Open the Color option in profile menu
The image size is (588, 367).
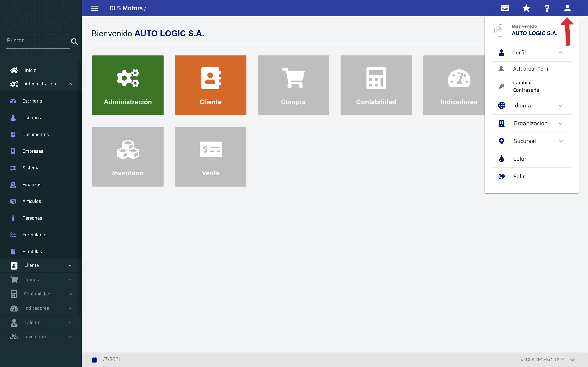[x=519, y=159]
